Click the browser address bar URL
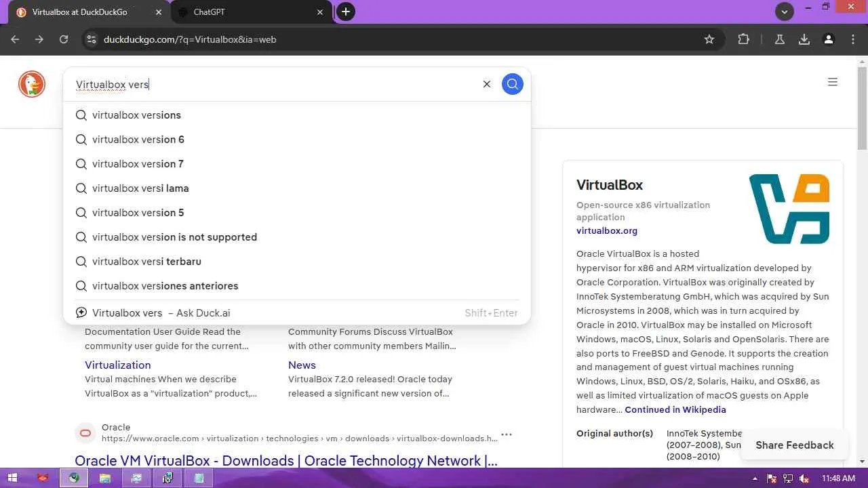 [x=190, y=39]
